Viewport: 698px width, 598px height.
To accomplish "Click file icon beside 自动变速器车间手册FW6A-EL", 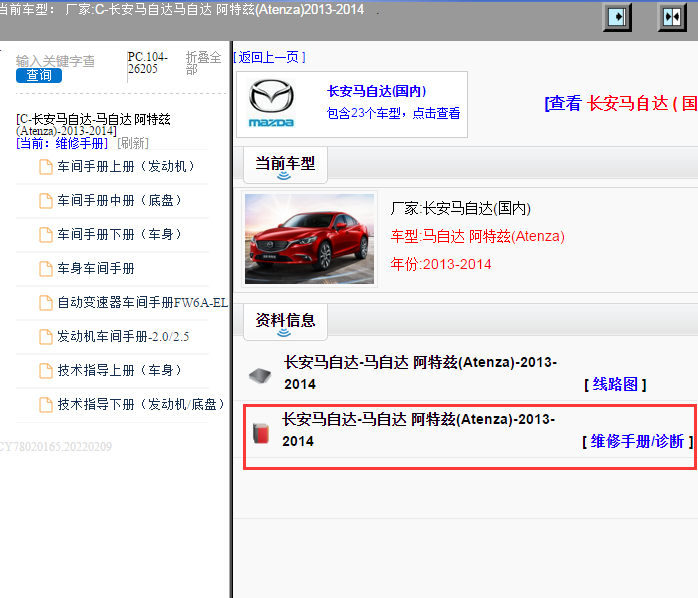I will [46, 303].
